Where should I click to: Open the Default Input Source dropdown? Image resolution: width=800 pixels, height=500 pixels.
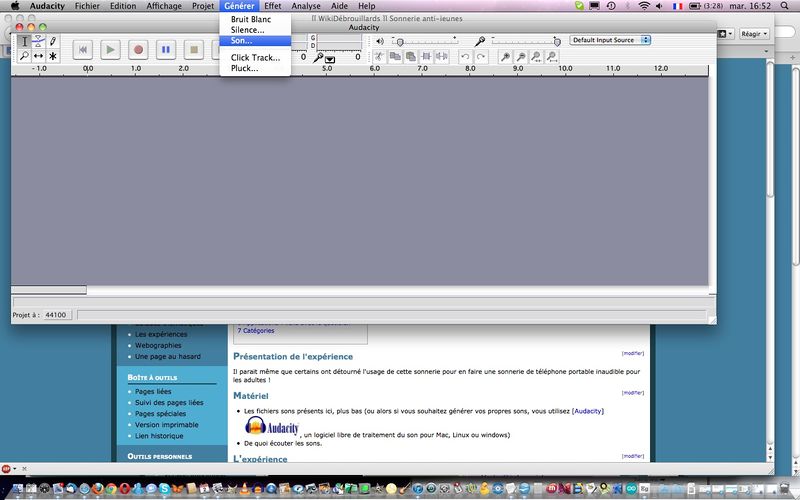tap(610, 40)
